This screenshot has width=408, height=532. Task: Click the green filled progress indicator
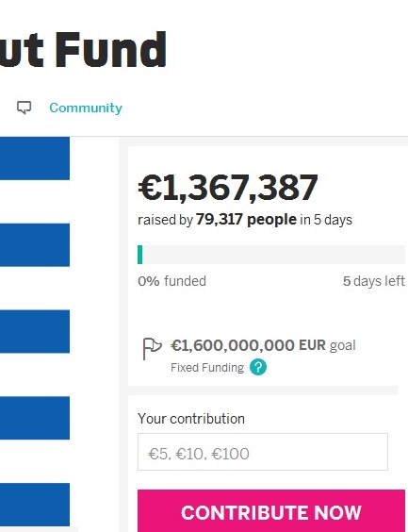140,255
